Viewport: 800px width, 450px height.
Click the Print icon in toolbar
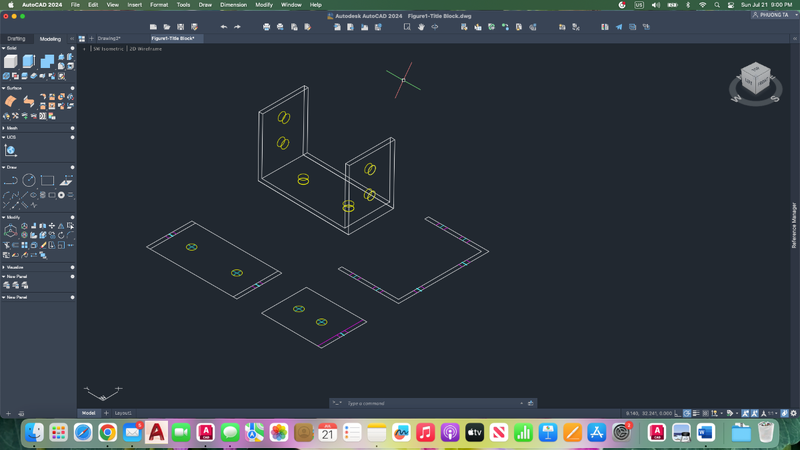point(266,27)
